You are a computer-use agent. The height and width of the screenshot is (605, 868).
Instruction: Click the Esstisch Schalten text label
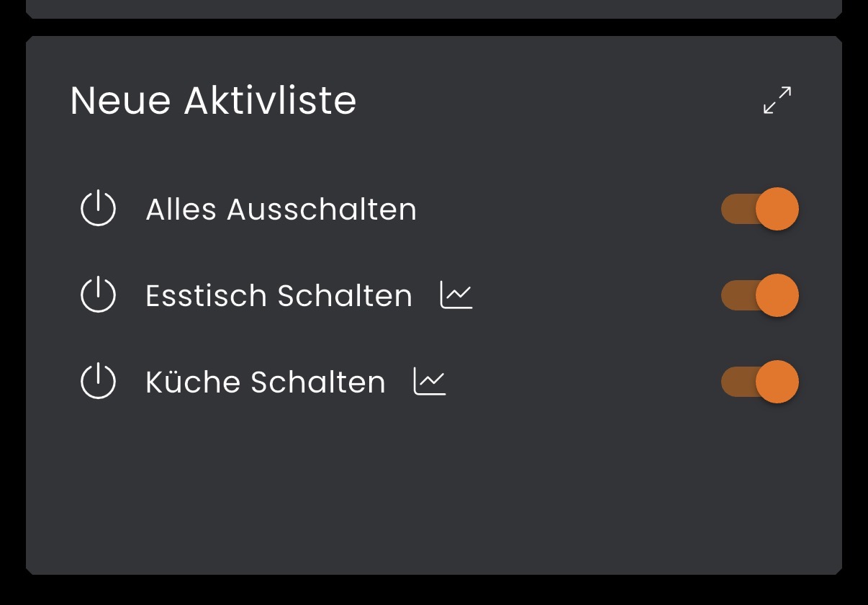pos(279,296)
